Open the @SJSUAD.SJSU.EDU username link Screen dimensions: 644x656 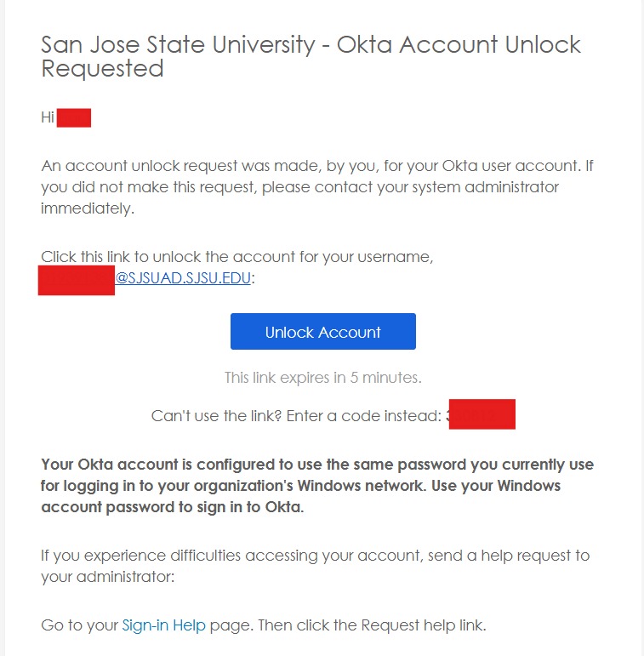[183, 278]
